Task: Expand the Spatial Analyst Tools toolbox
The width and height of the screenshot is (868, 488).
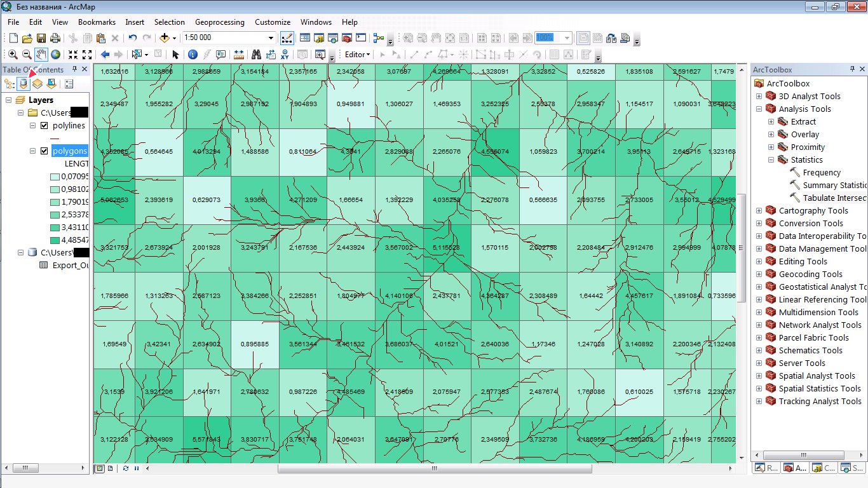Action: (x=759, y=376)
